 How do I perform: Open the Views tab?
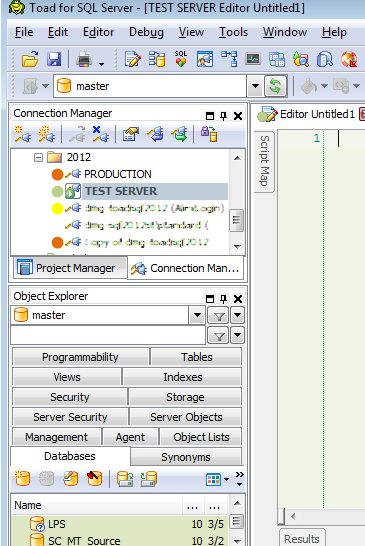coord(67,377)
